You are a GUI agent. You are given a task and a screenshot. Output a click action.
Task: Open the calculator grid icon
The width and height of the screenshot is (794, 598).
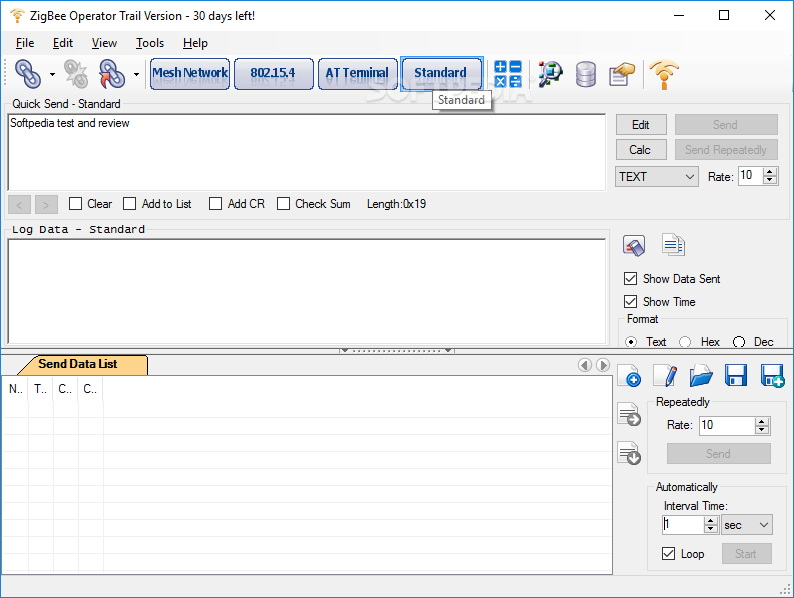click(508, 74)
